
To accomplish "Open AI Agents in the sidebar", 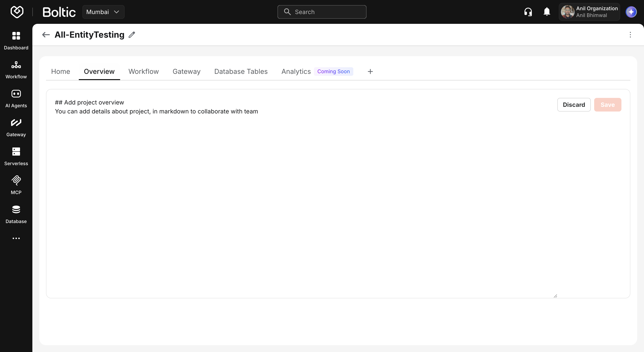I will click(x=16, y=99).
